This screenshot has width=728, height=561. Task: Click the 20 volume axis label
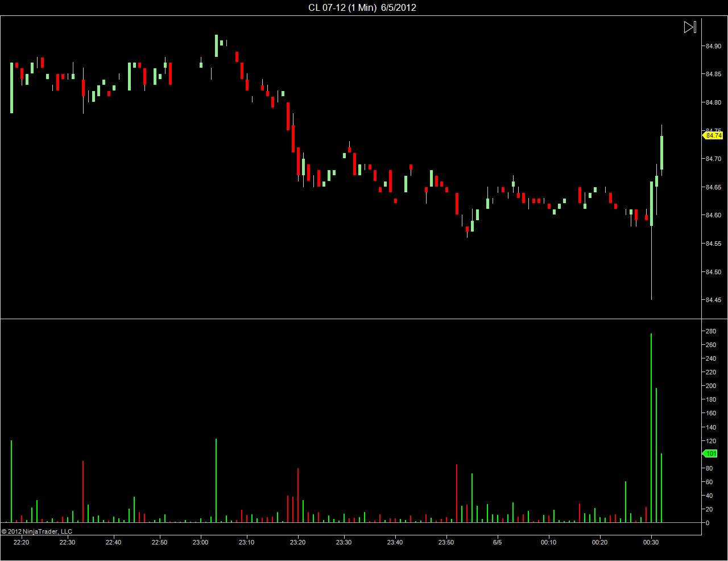pos(709,509)
